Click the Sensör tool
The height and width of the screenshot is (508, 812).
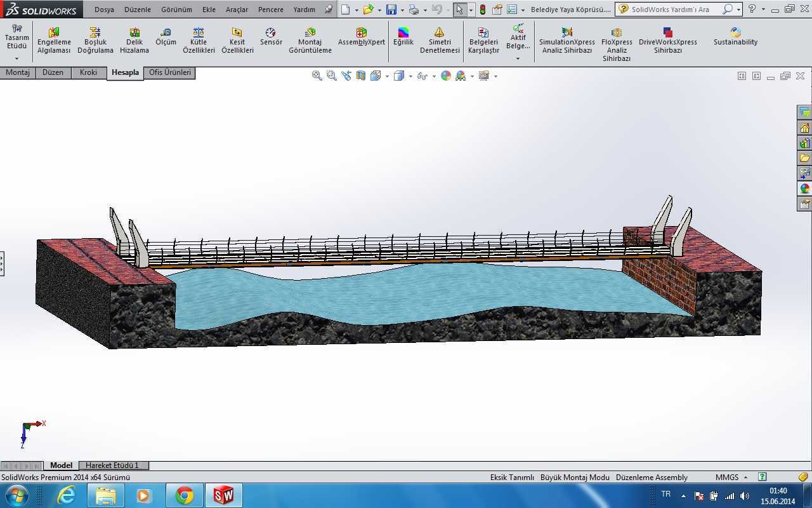click(271, 37)
